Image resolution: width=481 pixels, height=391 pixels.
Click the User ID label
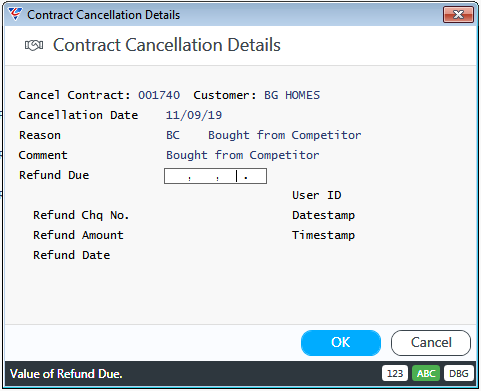(x=317, y=195)
